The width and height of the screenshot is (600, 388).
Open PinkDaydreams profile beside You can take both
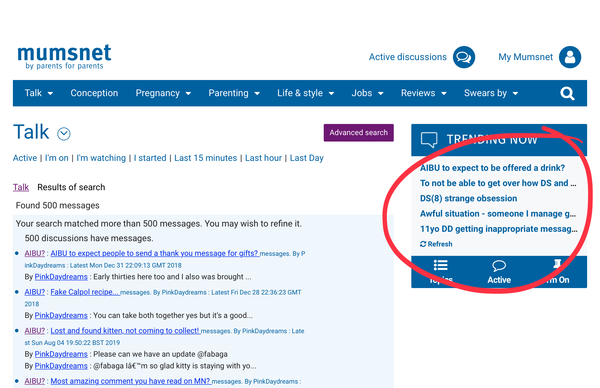click(61, 315)
